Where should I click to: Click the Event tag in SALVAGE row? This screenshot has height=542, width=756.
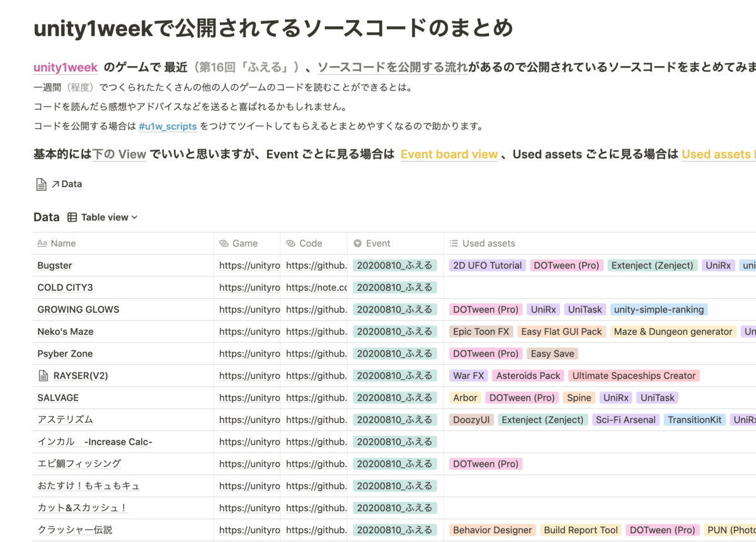pos(395,398)
